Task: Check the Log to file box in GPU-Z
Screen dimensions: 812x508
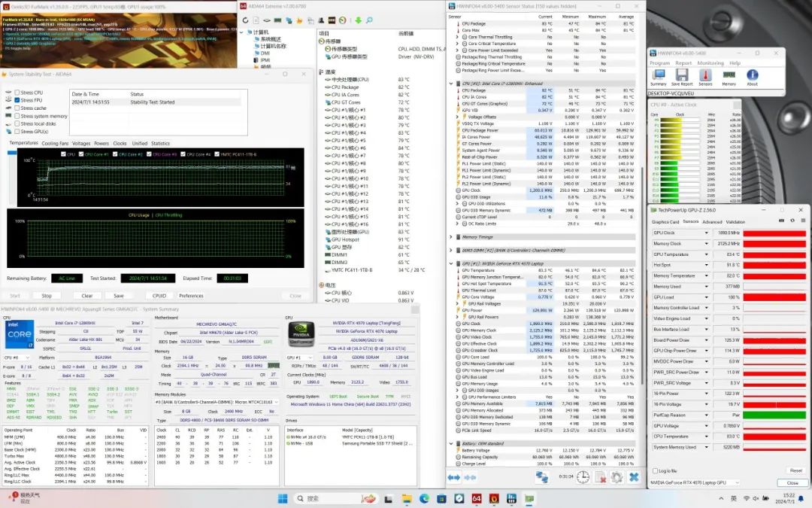Action: (655, 470)
